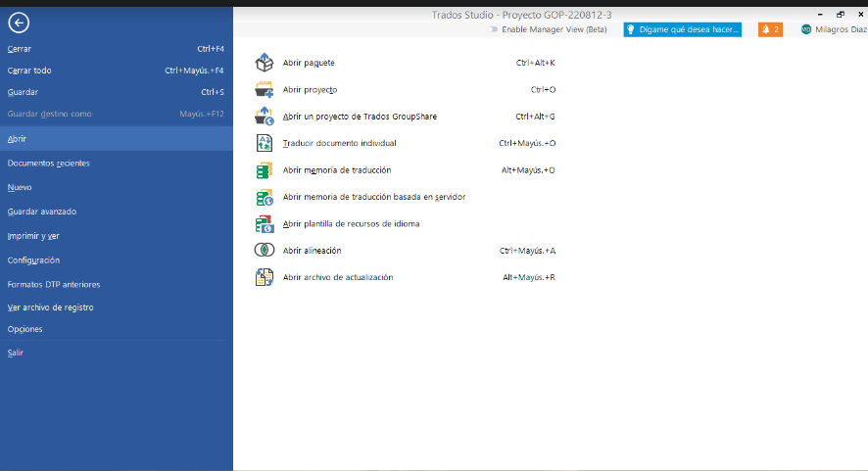The width and height of the screenshot is (868, 471).
Task: Click the Abrir paquete box icon
Action: (265, 63)
